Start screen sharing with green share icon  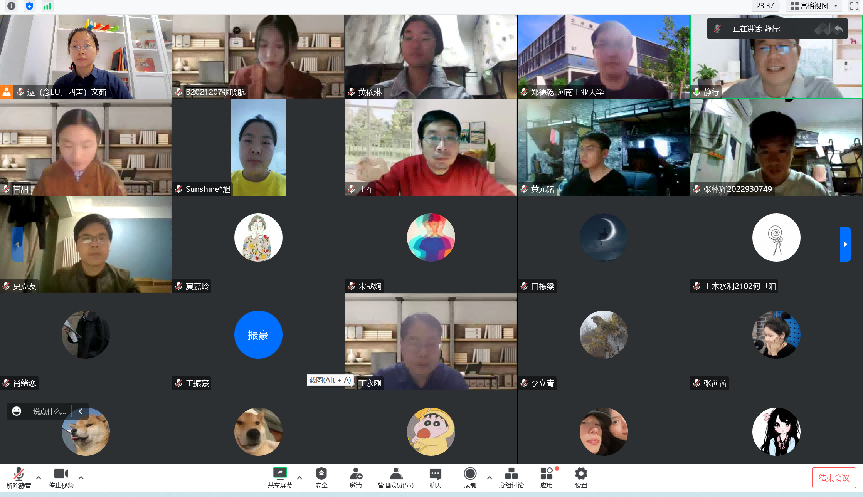tap(280, 473)
